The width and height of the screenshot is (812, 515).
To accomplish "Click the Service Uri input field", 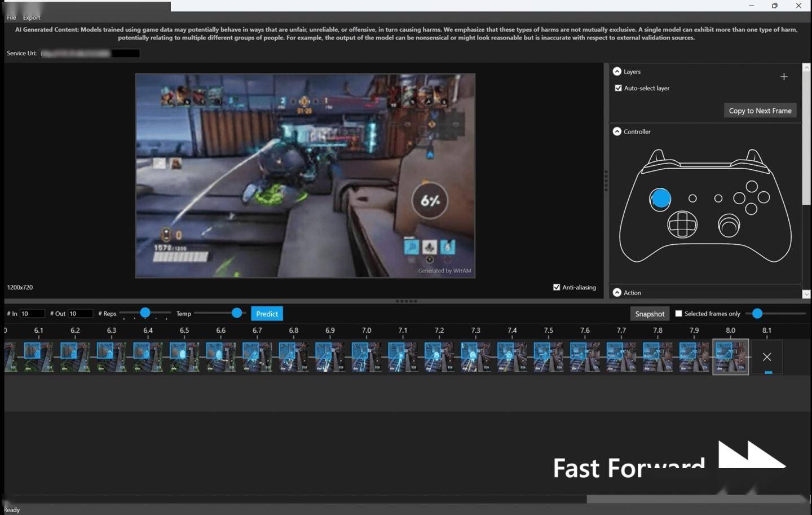I will (x=90, y=53).
